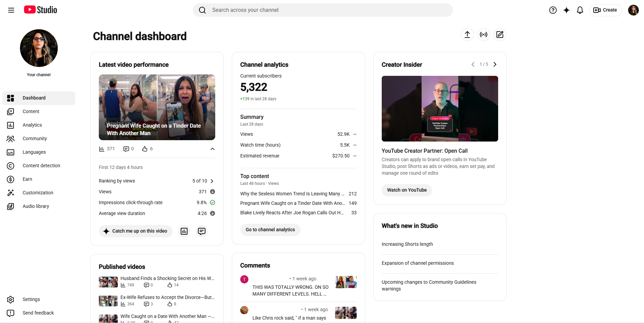
Task: Open video analytics icon button
Action: (184, 231)
